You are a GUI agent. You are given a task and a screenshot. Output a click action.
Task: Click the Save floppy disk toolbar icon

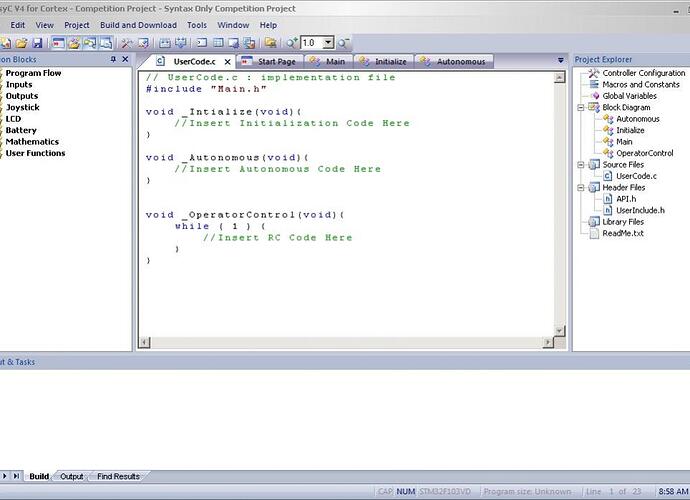[x=37, y=43]
